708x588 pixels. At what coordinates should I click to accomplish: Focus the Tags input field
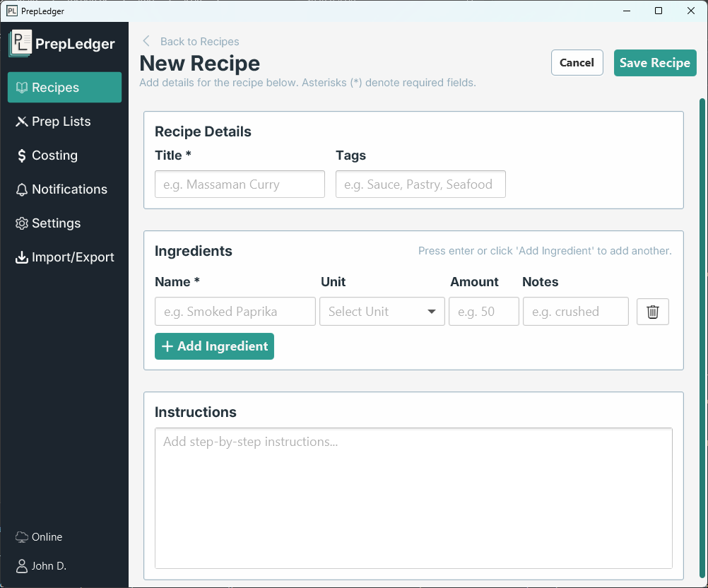tap(420, 184)
